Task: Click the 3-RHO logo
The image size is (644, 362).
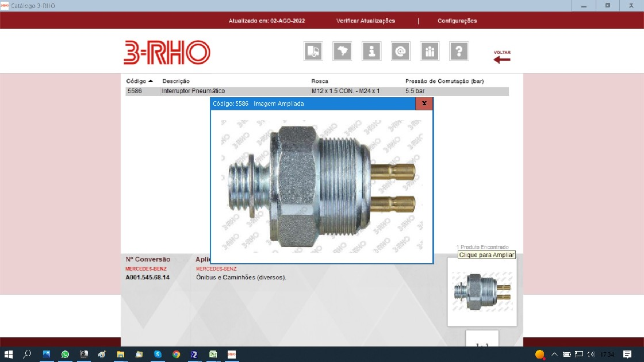Action: pos(167,52)
